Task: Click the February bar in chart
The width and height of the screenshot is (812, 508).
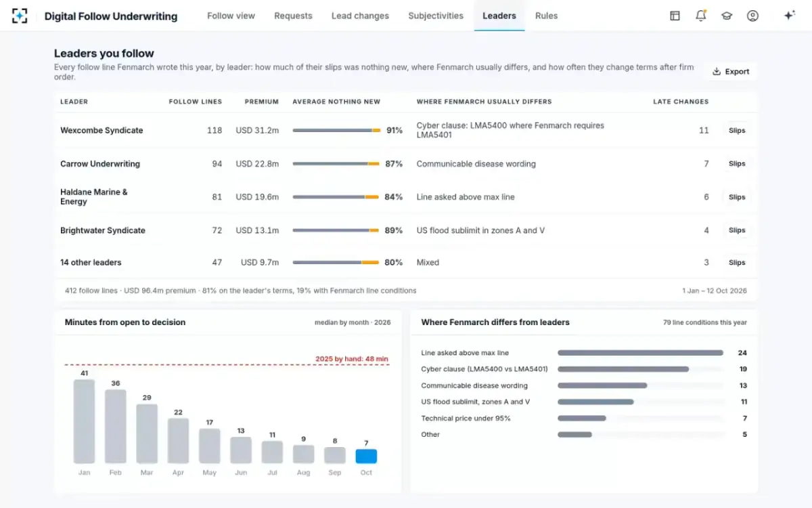Action: point(116,427)
